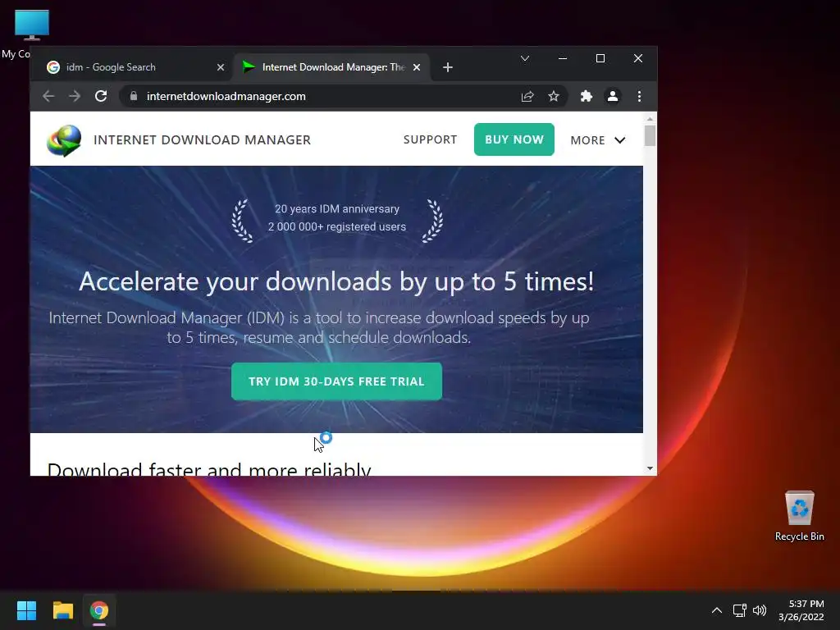Screen dimensions: 840x630
Task: Close the Internet Download Manager tab
Action: click(x=417, y=67)
